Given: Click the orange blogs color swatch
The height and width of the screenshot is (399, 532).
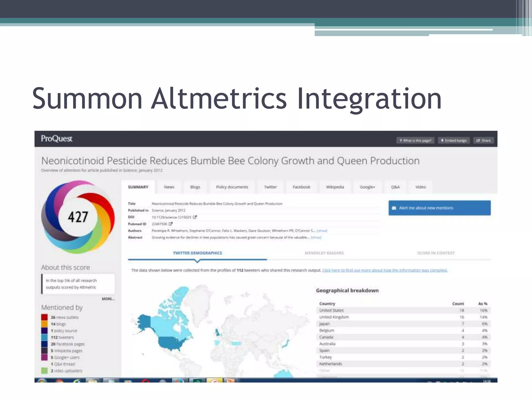Looking at the screenshot, I should [44, 324].
